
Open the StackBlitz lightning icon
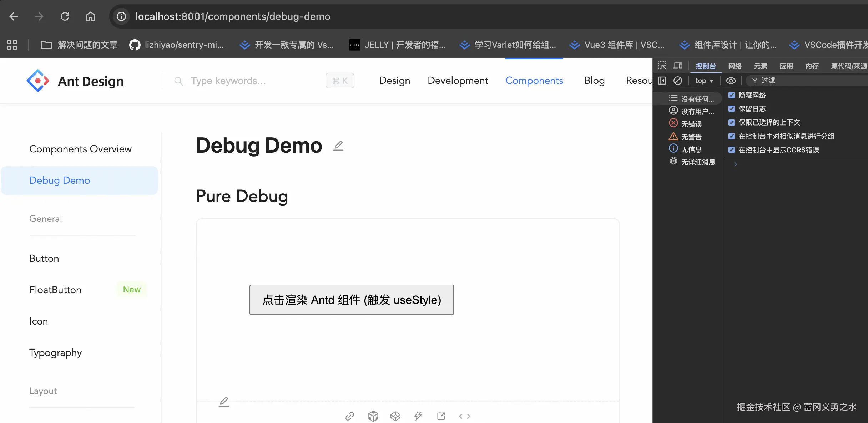[x=418, y=416]
